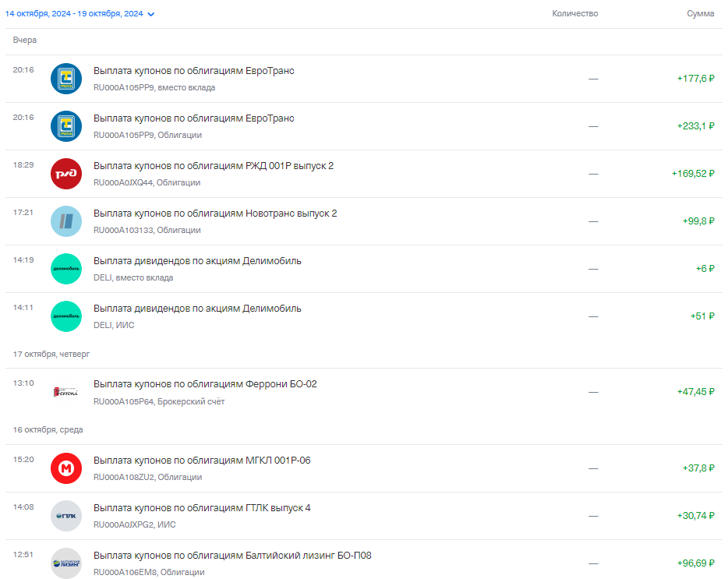Viewport: 728px width, 579px height.
Task: Click the time 12:51
Action: tap(23, 554)
